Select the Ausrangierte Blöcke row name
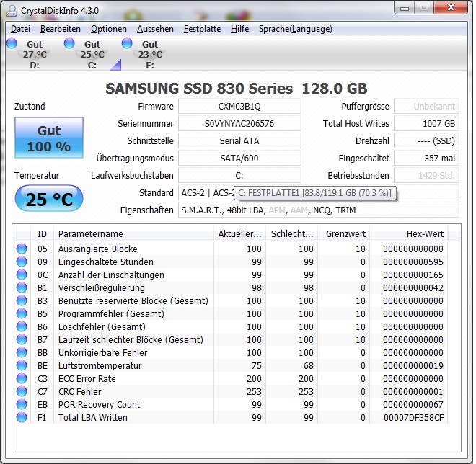476x464 pixels. pyautogui.click(x=98, y=249)
